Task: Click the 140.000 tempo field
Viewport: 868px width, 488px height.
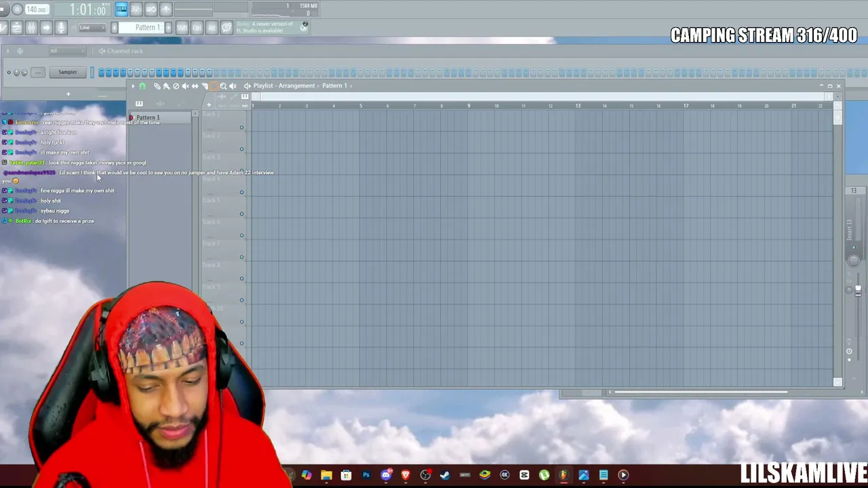Action: pyautogui.click(x=37, y=9)
